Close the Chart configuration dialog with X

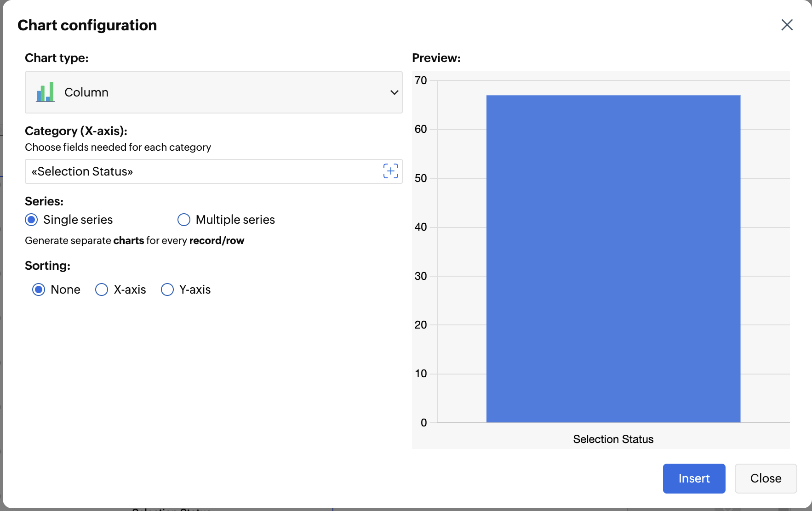pos(787,25)
